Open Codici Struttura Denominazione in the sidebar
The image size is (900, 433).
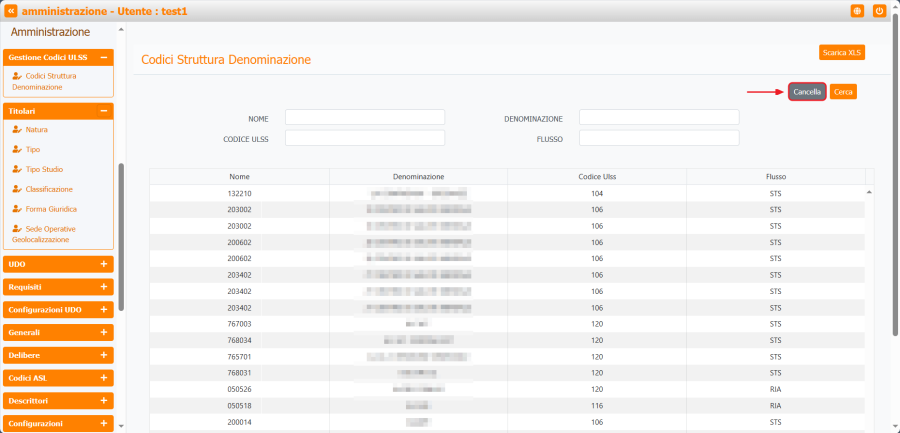click(x=44, y=81)
